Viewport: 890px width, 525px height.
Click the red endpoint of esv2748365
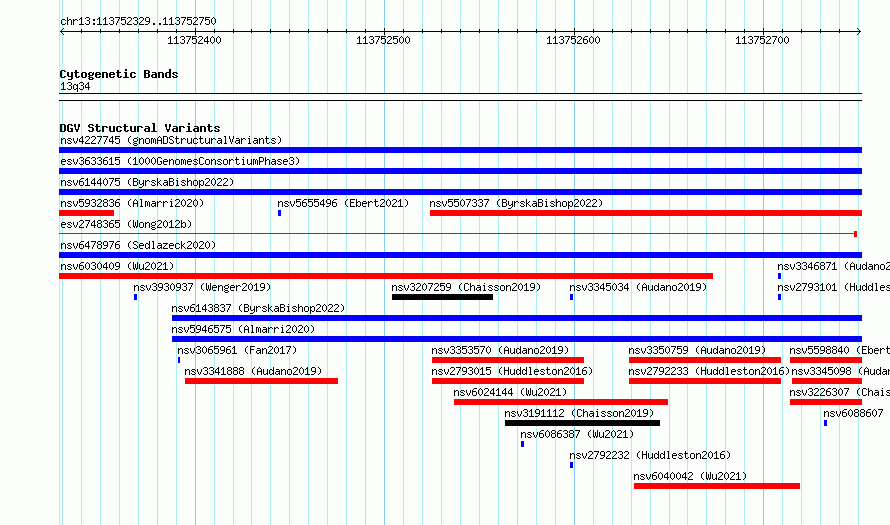tap(855, 234)
